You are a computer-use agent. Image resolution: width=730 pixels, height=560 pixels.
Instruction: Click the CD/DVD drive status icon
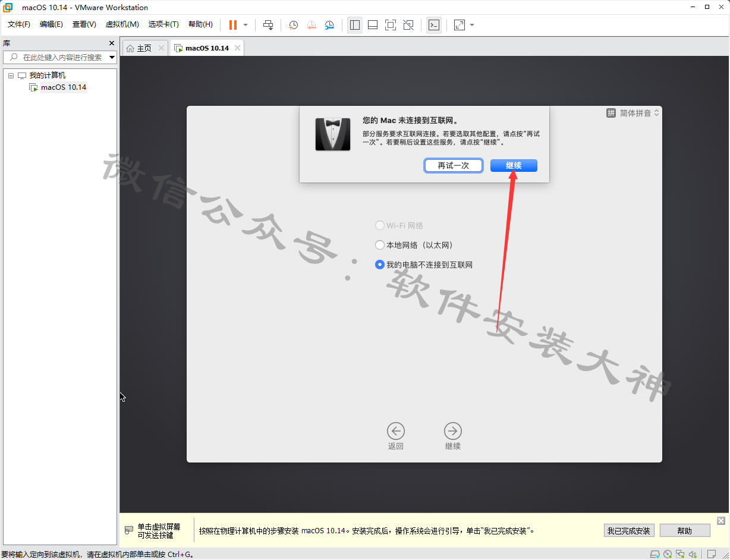(x=668, y=554)
